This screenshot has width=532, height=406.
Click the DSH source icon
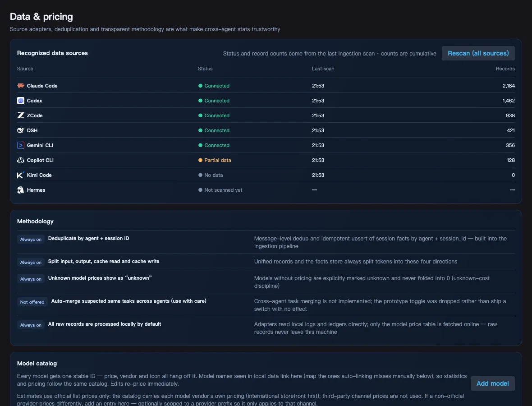(21, 130)
